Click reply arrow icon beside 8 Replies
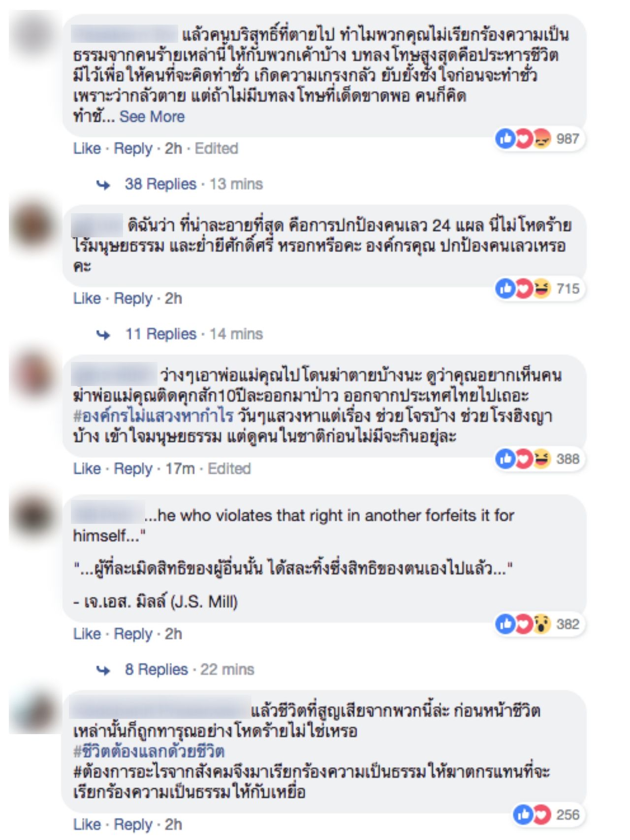630x840 pixels. (103, 670)
